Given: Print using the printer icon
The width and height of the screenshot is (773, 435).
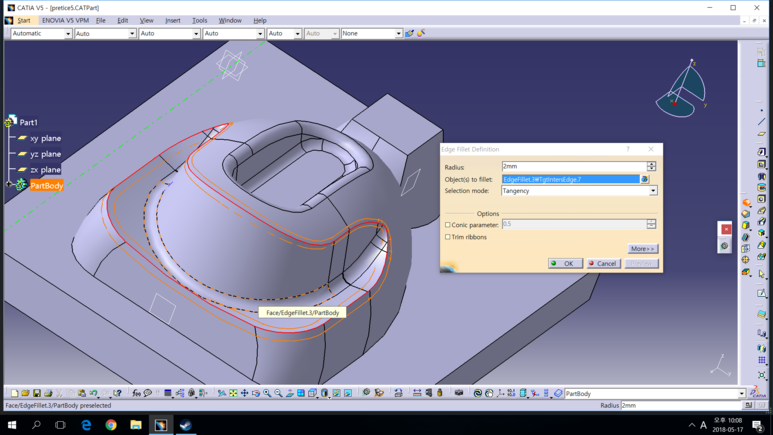Looking at the screenshot, I should tap(48, 393).
